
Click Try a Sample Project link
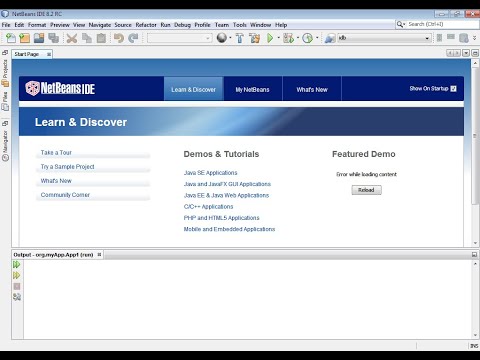[67, 167]
